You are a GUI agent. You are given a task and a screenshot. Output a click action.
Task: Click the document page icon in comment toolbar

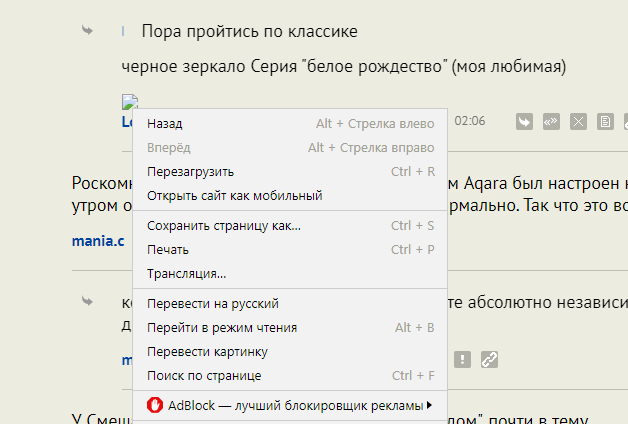(604, 122)
